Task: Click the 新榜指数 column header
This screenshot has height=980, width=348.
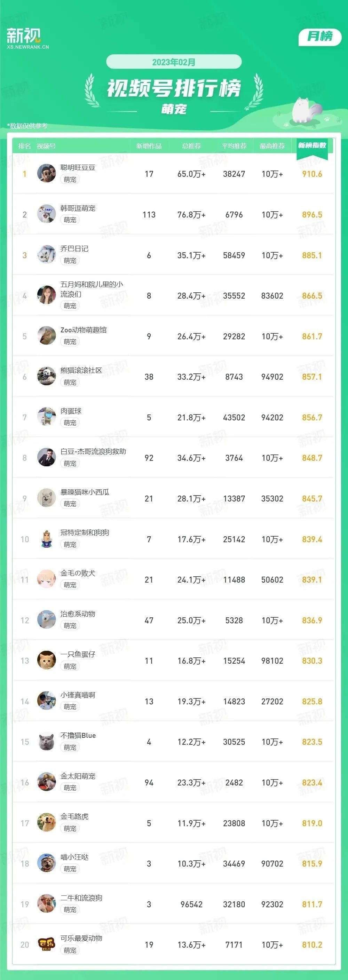Action: point(312,145)
